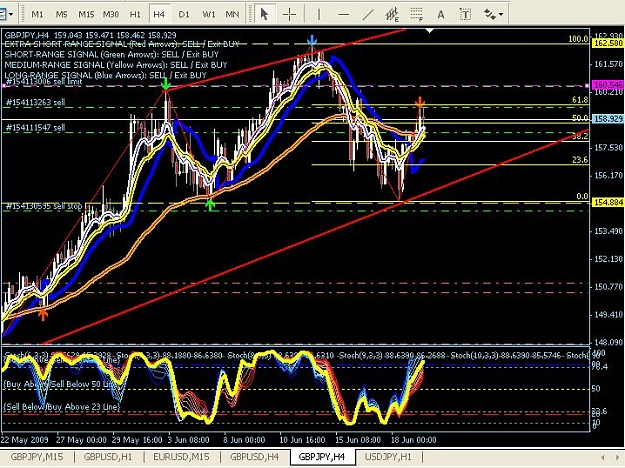Switch chart to D1 timeframe
The image size is (625, 468).
[184, 14]
